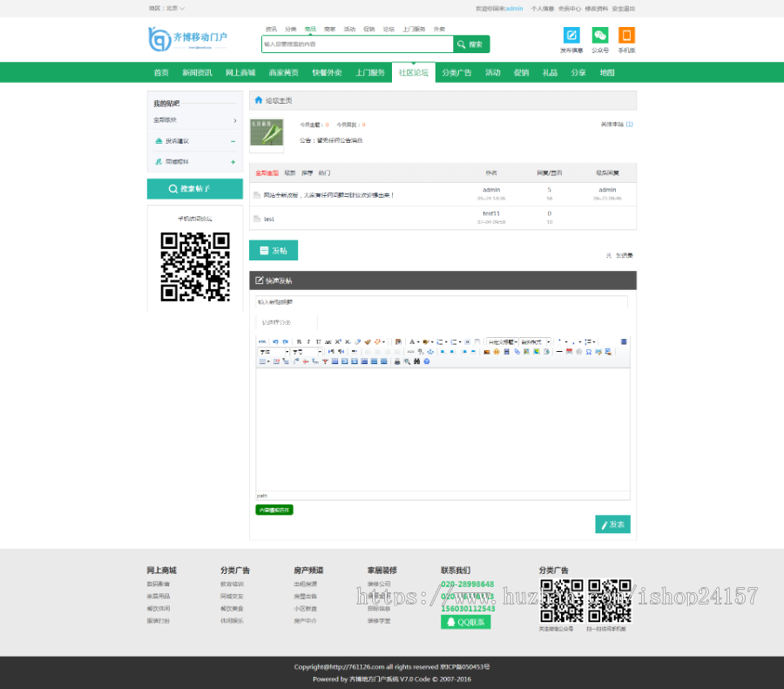This screenshot has width=784, height=689.
Task: Switch to the 社区论坛 navigation tab
Action: (x=414, y=73)
